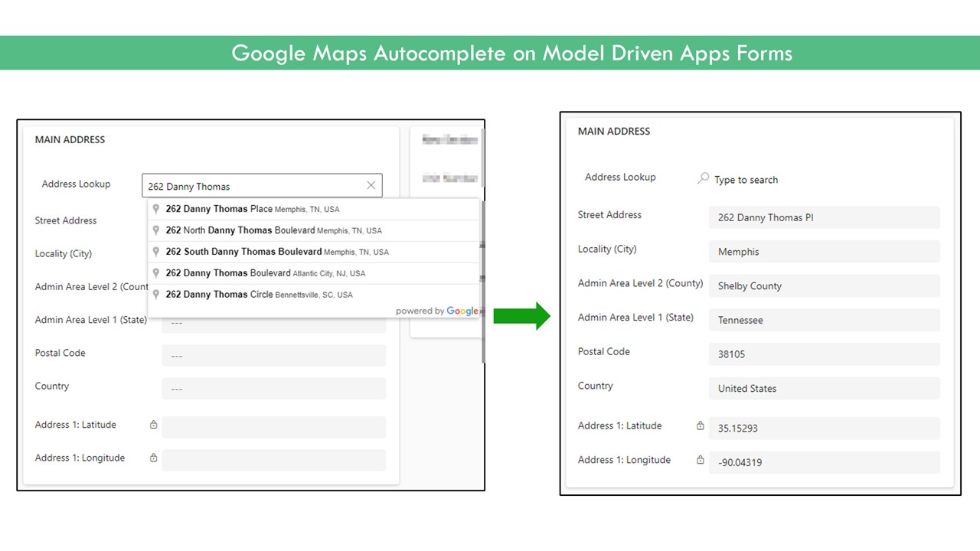
Task: Click Locality field showing Memphis
Action: tap(824, 252)
